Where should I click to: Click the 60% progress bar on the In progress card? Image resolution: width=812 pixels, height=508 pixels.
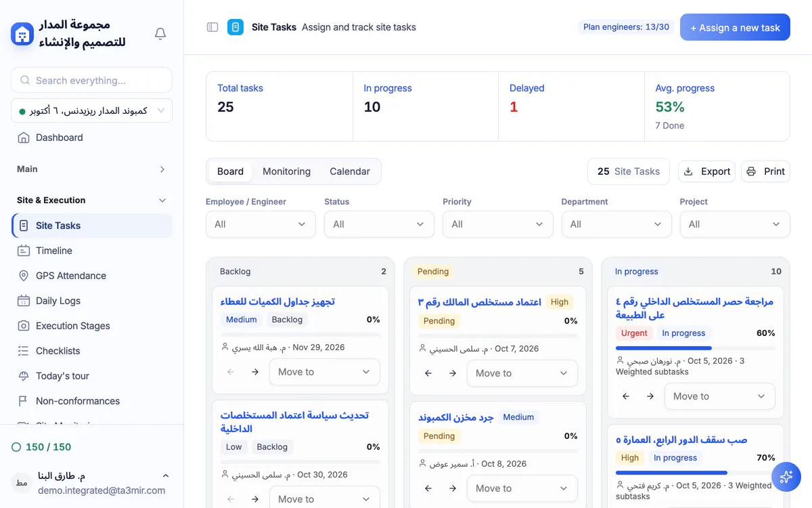pos(695,348)
